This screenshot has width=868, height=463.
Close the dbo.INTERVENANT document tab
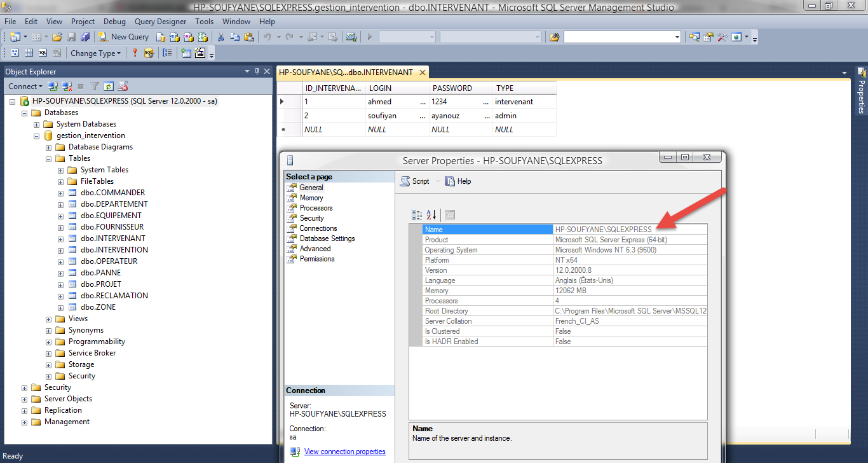tap(421, 73)
